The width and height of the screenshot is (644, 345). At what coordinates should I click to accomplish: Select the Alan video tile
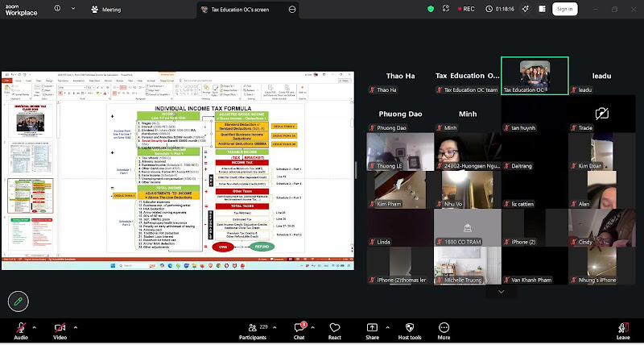pyautogui.click(x=602, y=189)
